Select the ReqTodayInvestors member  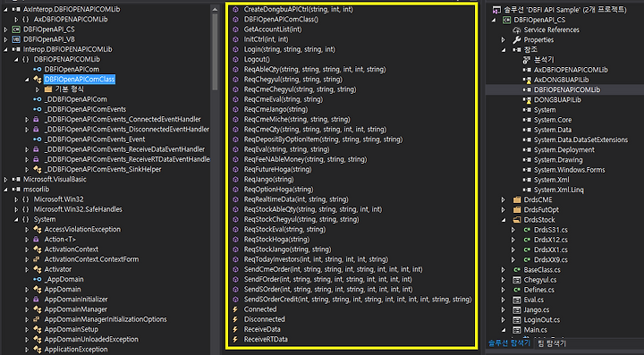(x=316, y=259)
